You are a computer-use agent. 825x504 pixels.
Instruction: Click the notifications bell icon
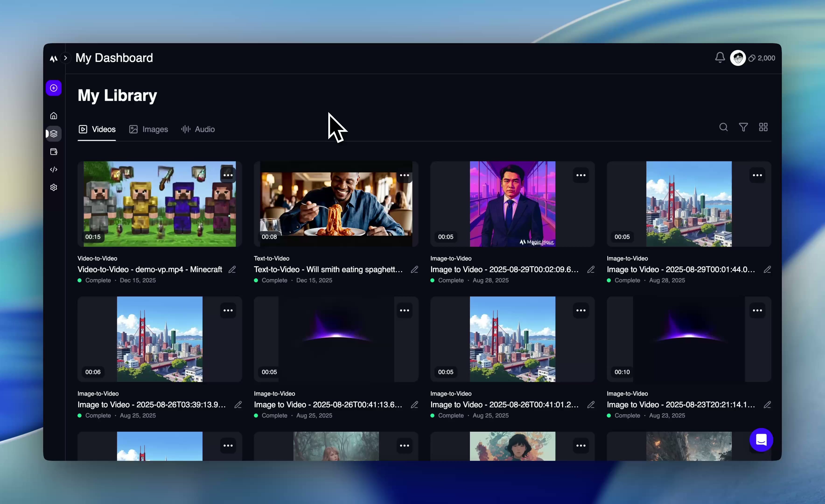(x=720, y=58)
